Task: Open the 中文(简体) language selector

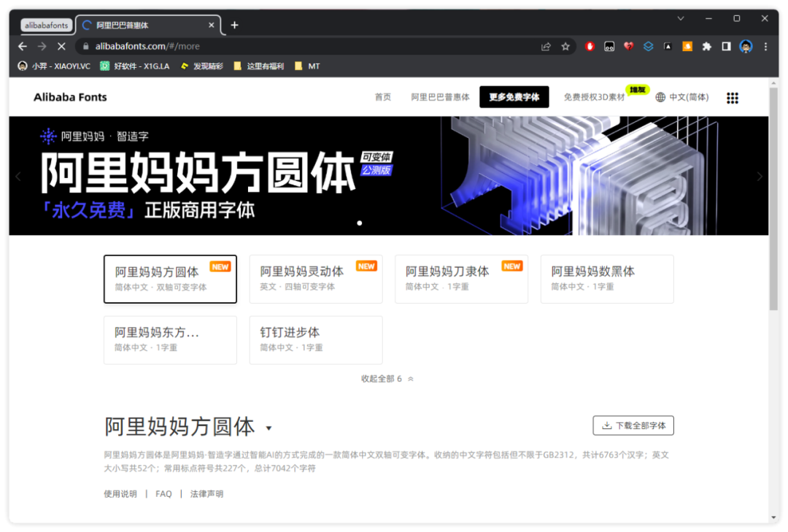Action: [682, 97]
